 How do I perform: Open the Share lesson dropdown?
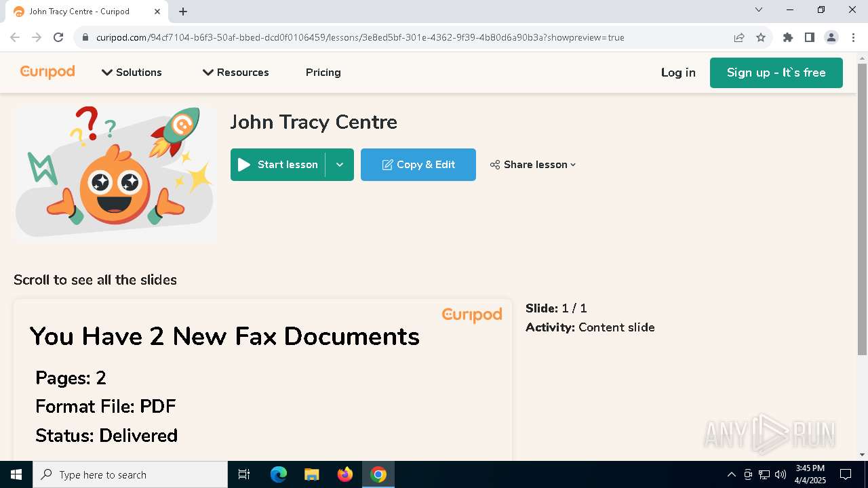tap(533, 165)
